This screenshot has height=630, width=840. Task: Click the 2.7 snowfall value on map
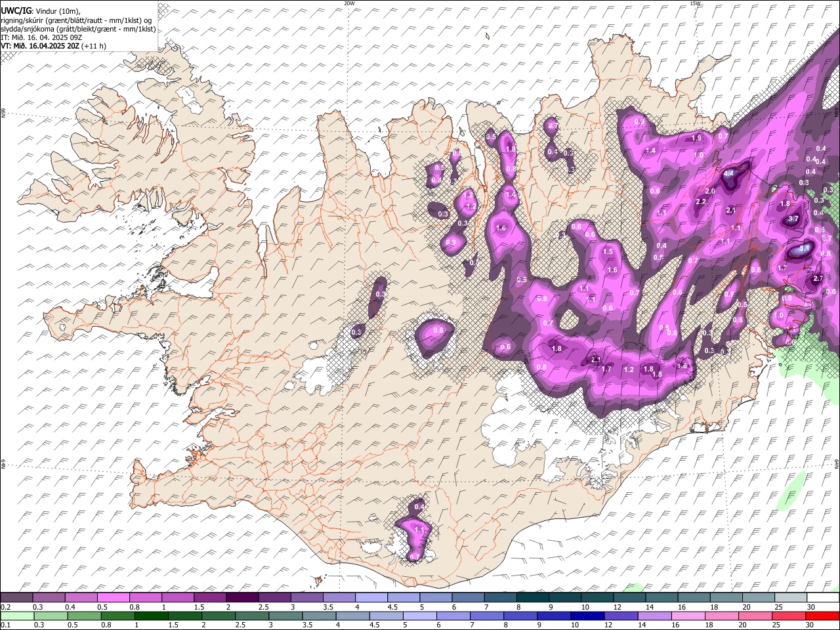pos(818,278)
